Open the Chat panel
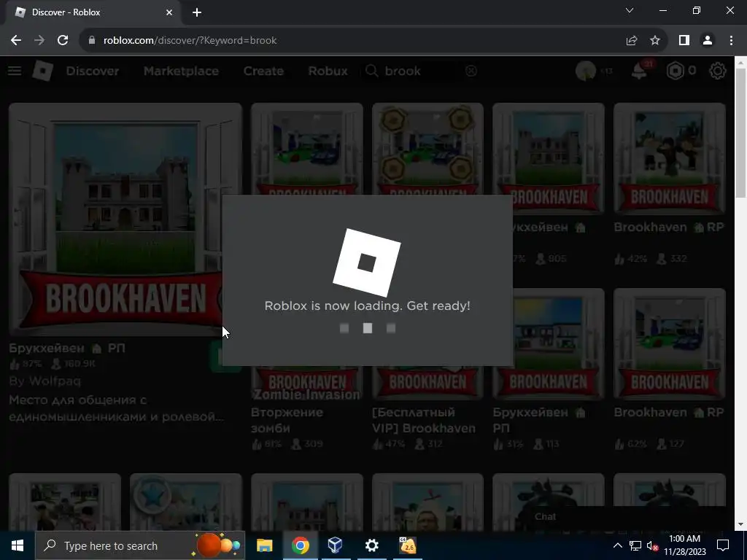747x560 pixels. click(x=545, y=517)
